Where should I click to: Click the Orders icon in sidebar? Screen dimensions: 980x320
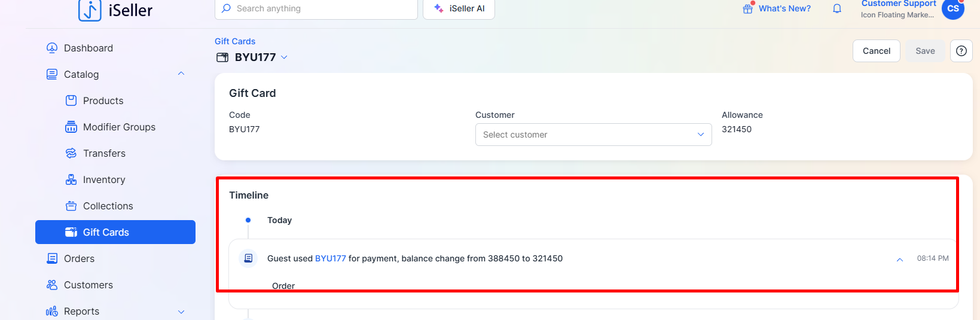[x=52, y=258]
